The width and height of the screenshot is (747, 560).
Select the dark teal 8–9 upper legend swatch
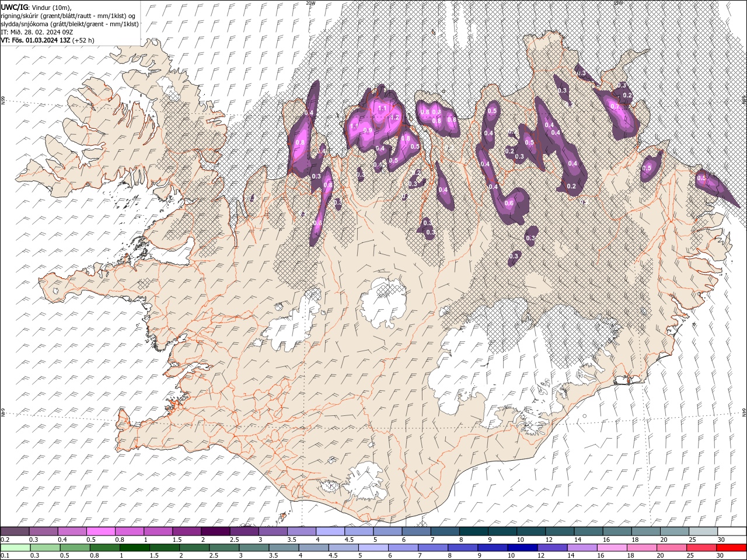pyautogui.click(x=473, y=531)
